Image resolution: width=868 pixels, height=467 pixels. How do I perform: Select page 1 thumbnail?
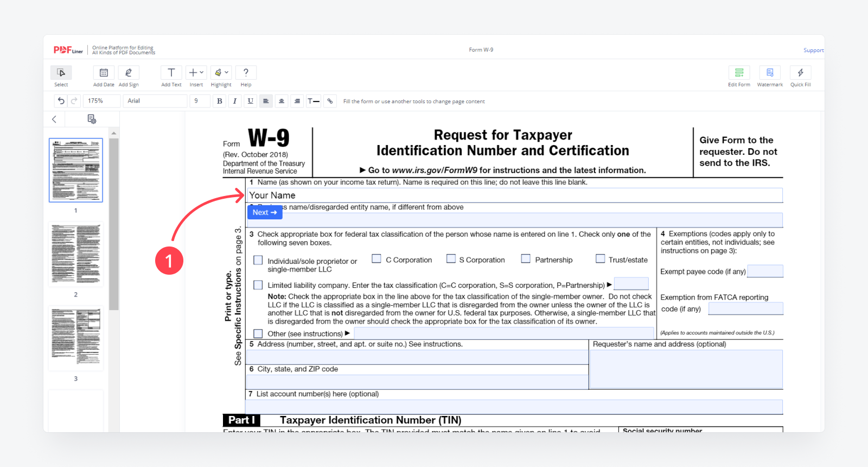pyautogui.click(x=76, y=170)
